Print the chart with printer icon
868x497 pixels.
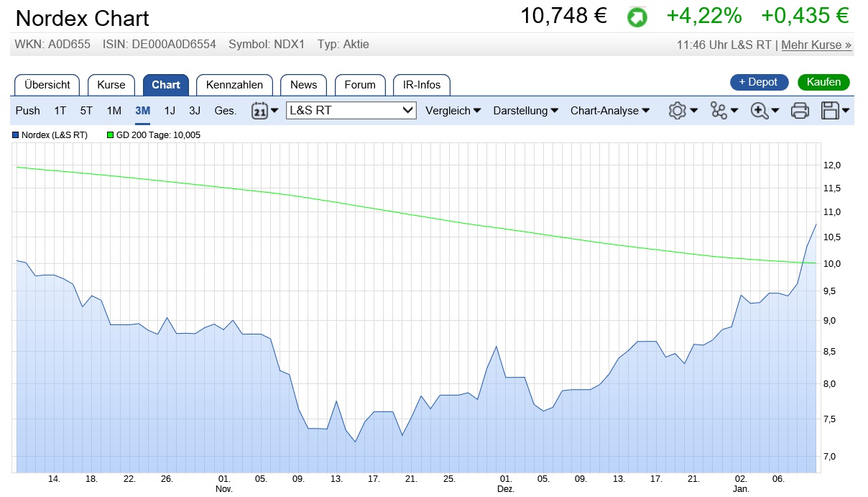800,111
